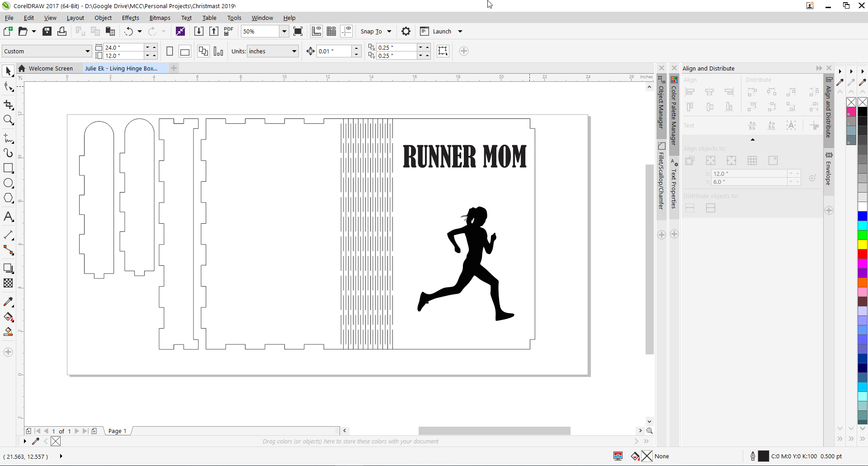The width and height of the screenshot is (868, 466).
Task: Switch page to landscape orientation
Action: [x=184, y=52]
